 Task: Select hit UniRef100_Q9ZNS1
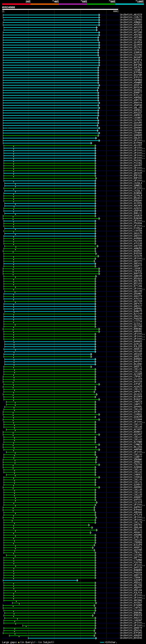point(131,90)
